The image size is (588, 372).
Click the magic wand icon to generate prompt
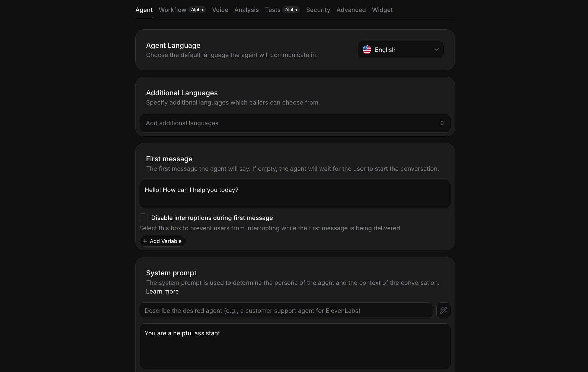pyautogui.click(x=443, y=310)
